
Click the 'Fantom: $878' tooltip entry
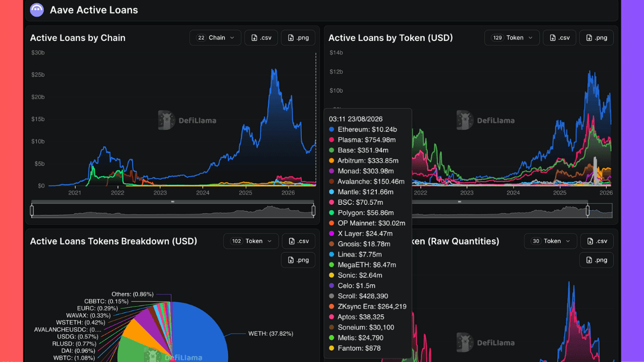[355, 349]
